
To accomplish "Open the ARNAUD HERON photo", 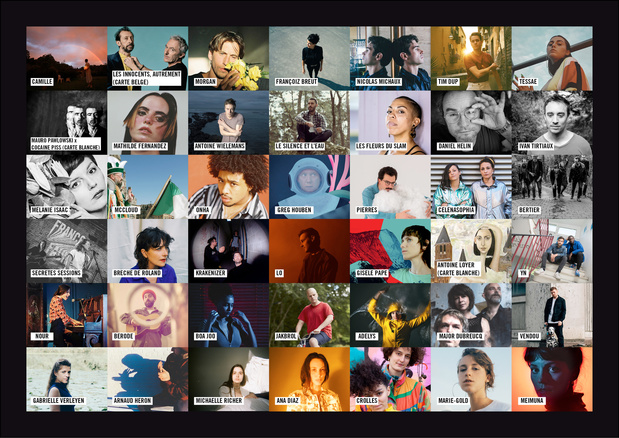I will (x=148, y=379).
